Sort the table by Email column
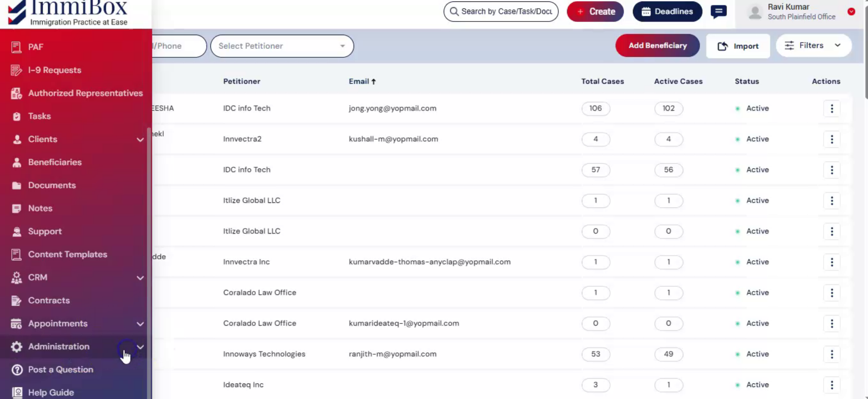The width and height of the screenshot is (868, 399). (x=362, y=81)
